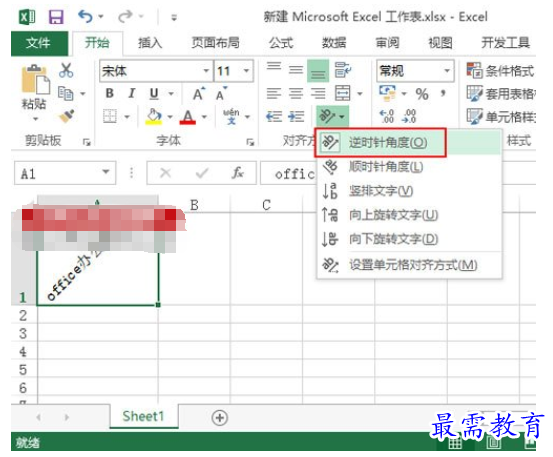Toggle middle align in alignment group

(296, 69)
